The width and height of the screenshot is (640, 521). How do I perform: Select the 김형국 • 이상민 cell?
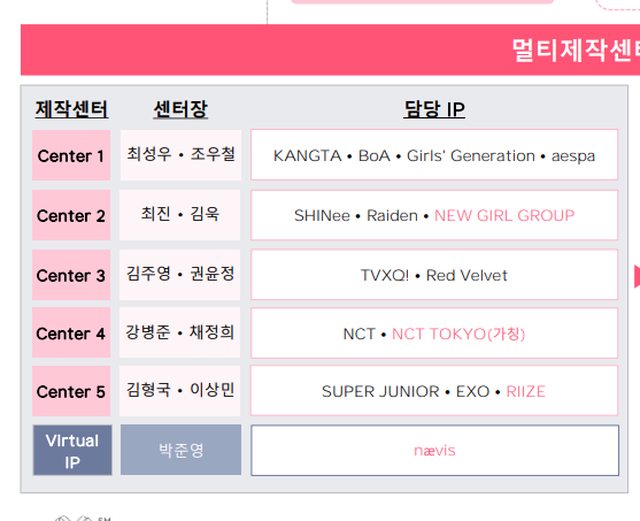coord(181,391)
